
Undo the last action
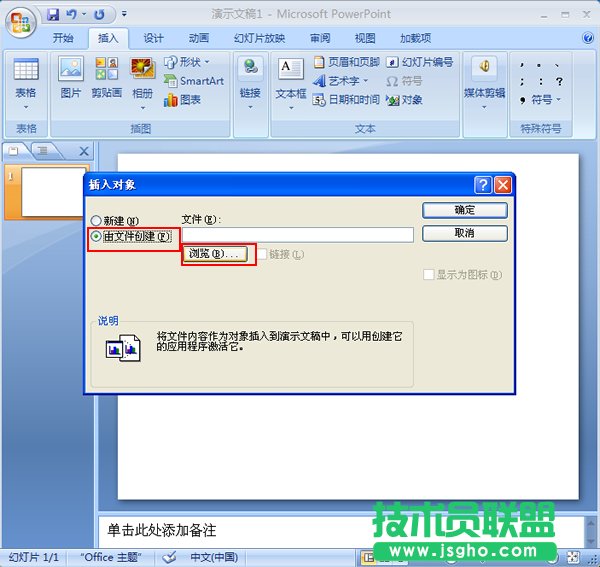tap(72, 15)
